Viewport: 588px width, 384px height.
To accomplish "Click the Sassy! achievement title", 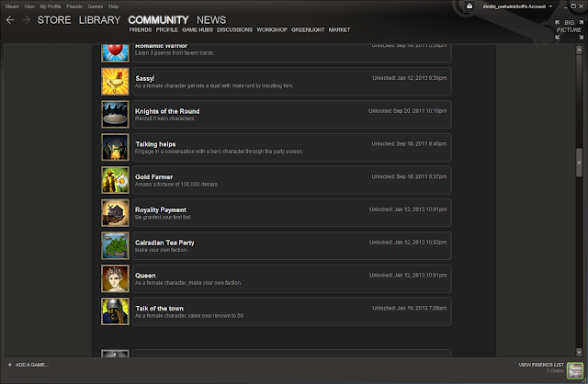I will point(145,78).
